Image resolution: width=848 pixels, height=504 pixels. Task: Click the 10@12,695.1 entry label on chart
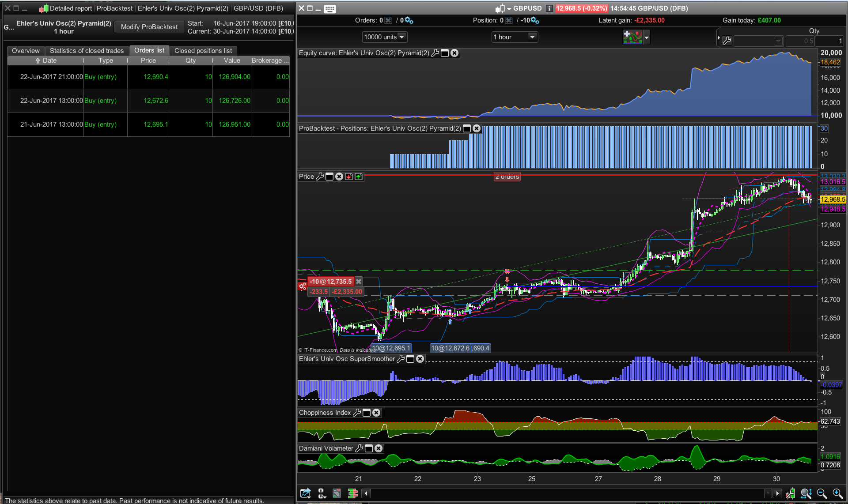(x=391, y=348)
